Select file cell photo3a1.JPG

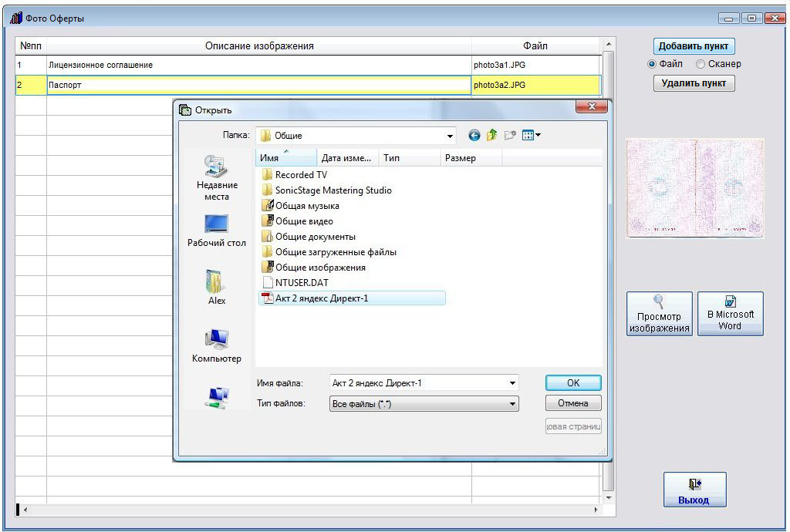536,65
